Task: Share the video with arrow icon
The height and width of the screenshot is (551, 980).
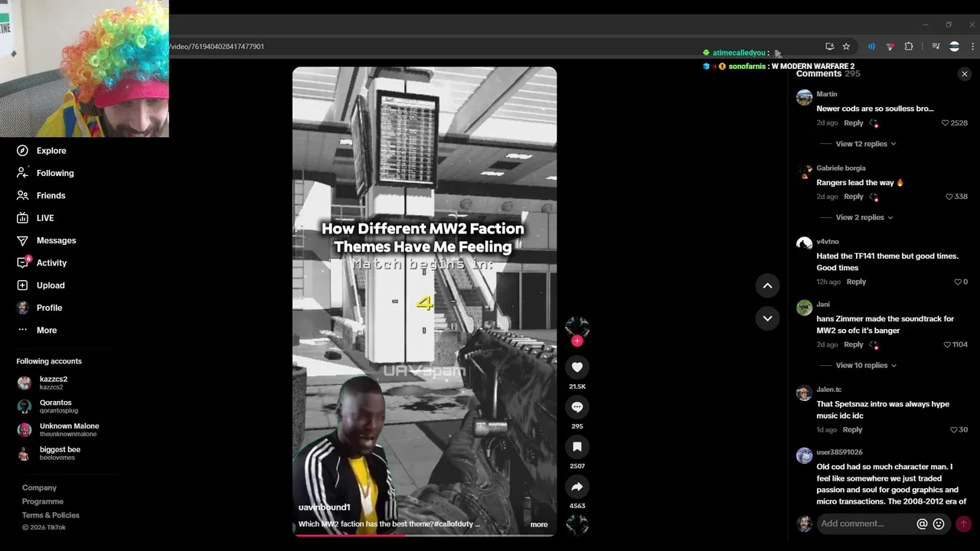Action: point(577,487)
